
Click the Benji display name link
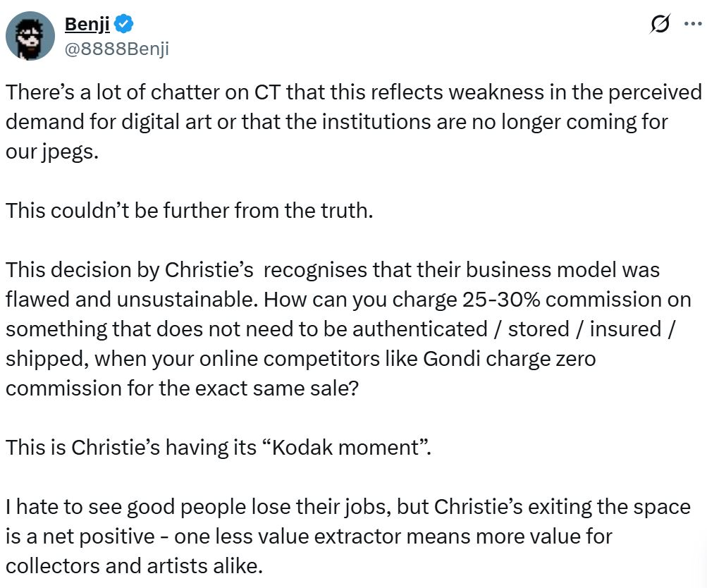(x=87, y=25)
